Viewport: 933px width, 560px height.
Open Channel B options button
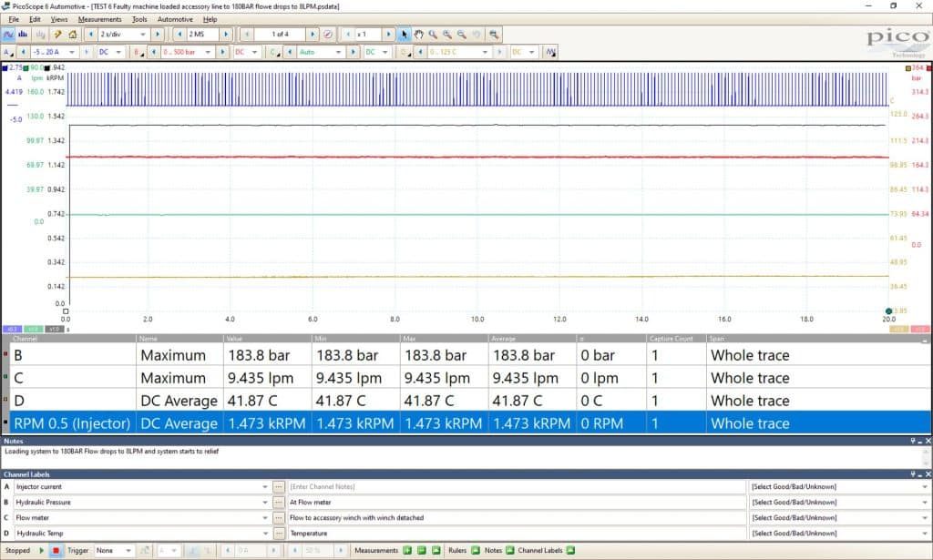(x=138, y=52)
